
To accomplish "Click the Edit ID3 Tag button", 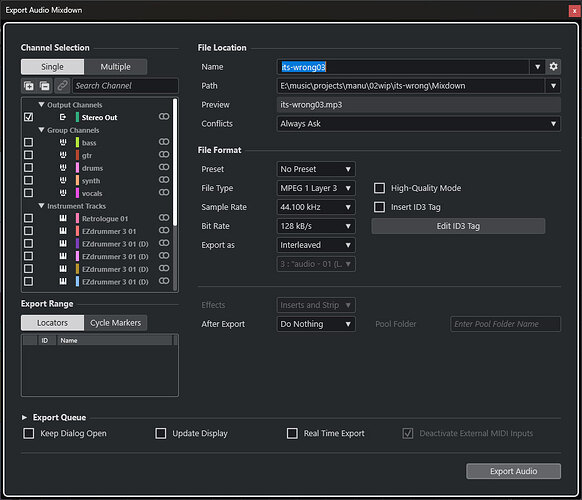I will (458, 226).
